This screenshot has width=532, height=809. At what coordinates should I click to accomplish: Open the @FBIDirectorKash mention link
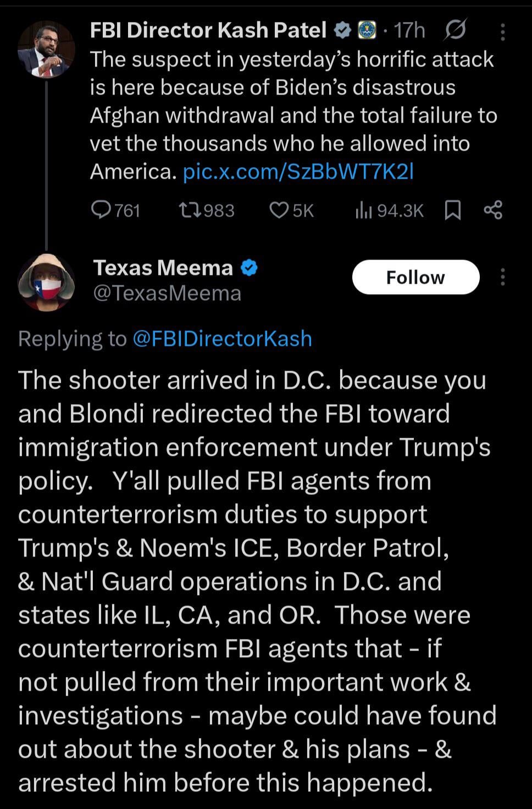tap(222, 339)
